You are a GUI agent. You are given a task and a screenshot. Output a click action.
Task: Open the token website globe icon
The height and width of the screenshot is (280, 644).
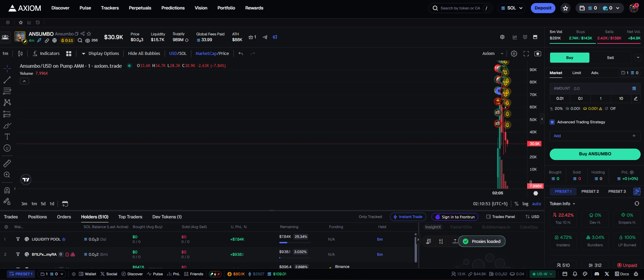55,40
